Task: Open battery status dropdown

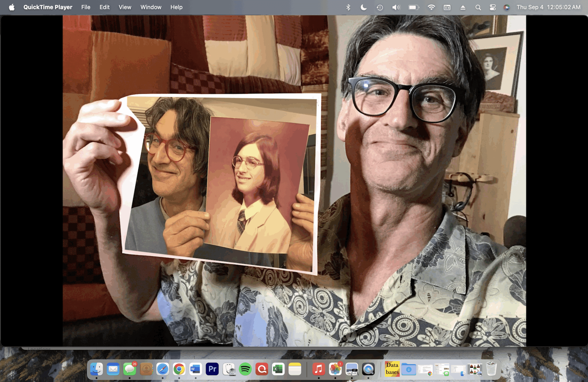Action: pos(414,7)
